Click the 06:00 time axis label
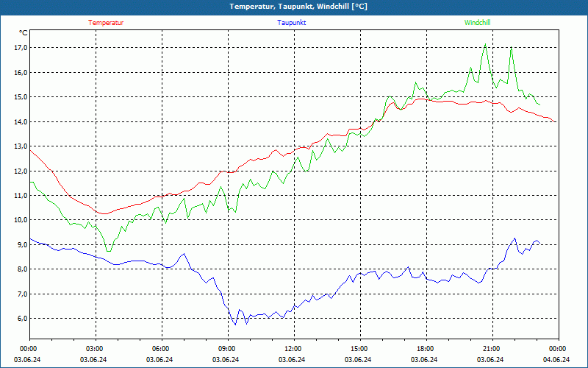Image resolution: width=588 pixels, height=368 pixels. (160, 349)
